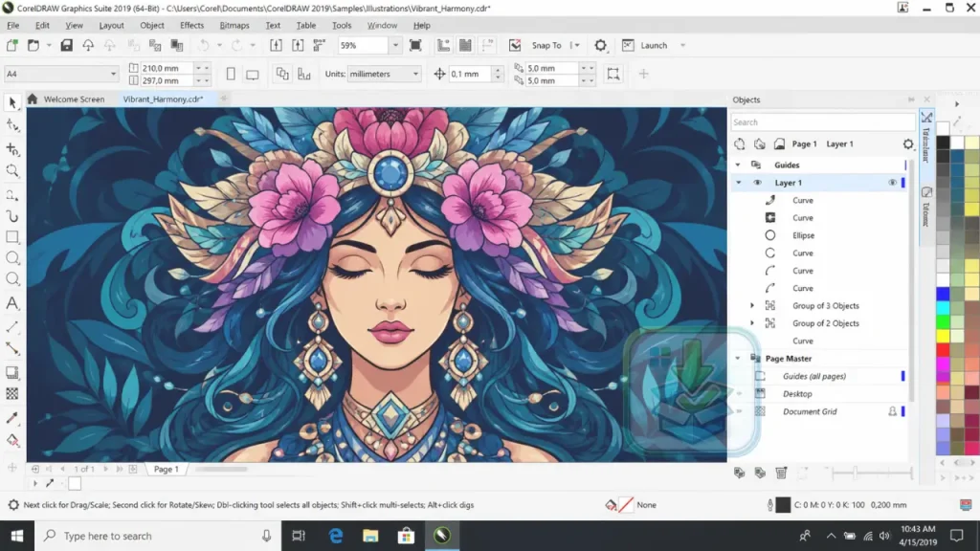Screen dimensions: 980x551
Task: Click the Objects Search field
Action: pyautogui.click(x=822, y=122)
